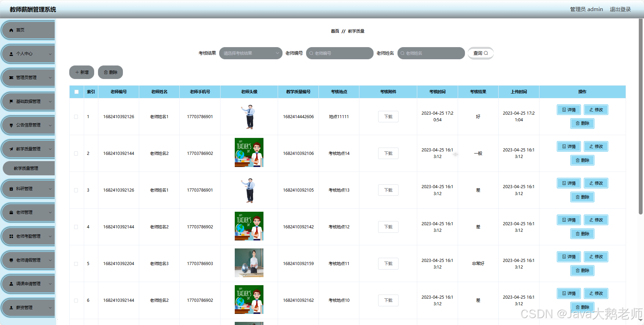Viewport: 644px width, 325px height.
Task: Click the 修改 pencil icon in row 3
Action: point(591,183)
